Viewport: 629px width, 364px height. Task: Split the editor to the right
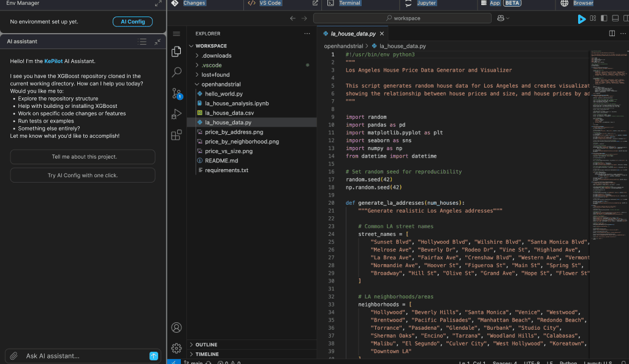(x=612, y=34)
